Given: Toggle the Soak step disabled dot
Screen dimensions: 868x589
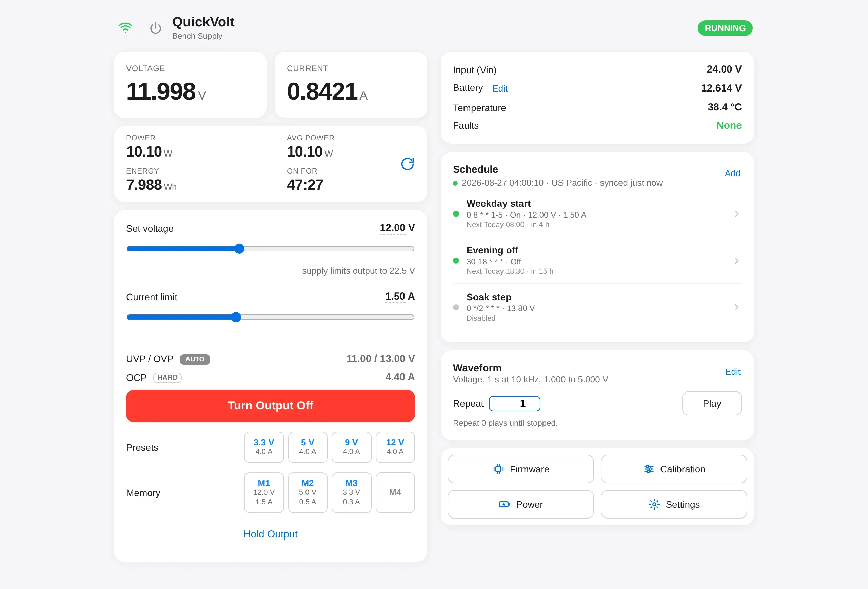Looking at the screenshot, I should [x=456, y=307].
